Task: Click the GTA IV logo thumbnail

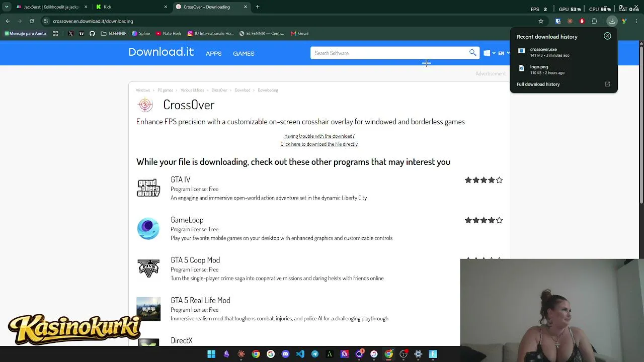Action: pyautogui.click(x=148, y=188)
